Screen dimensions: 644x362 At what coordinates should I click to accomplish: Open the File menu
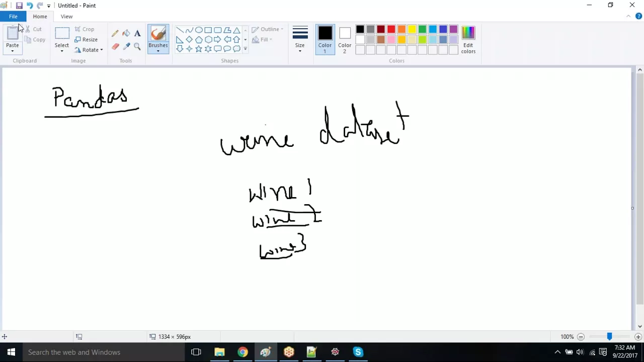click(13, 17)
